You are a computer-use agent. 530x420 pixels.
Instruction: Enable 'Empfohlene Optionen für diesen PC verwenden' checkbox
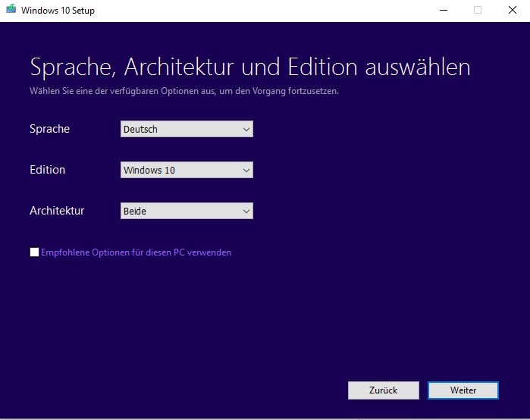point(34,252)
